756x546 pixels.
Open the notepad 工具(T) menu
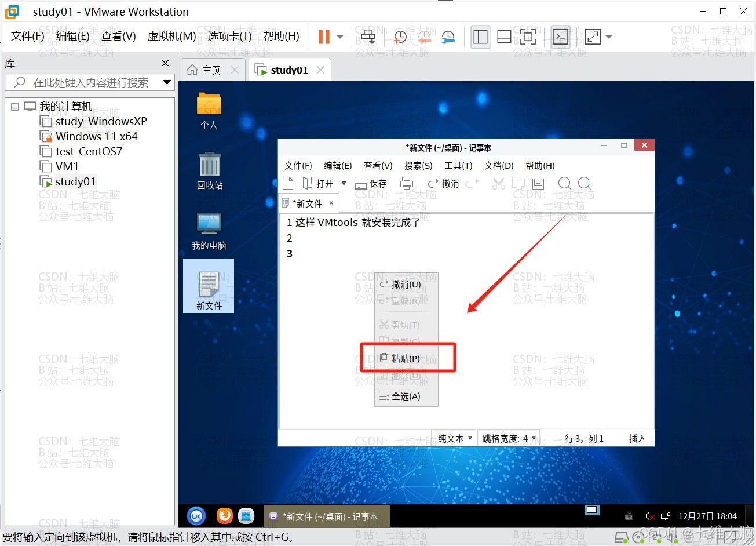tap(458, 166)
